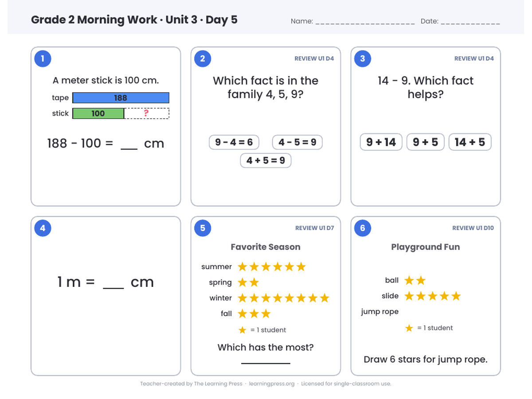Click the star legend icon under Playground Fun

[x=409, y=328]
